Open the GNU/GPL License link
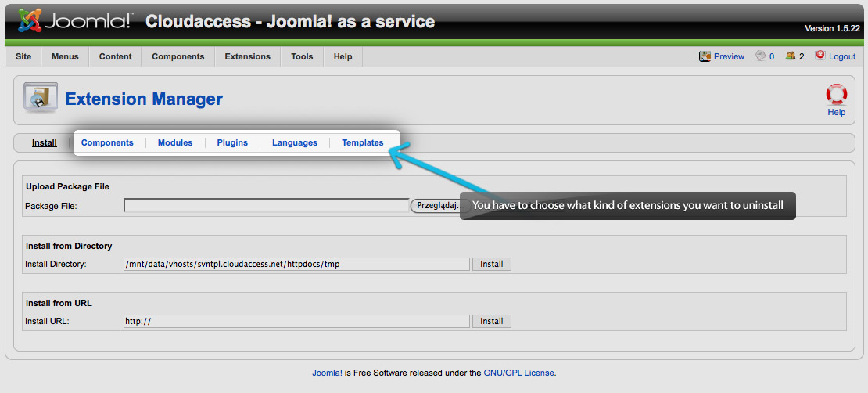Screen dimensions: 868x393 (518, 373)
